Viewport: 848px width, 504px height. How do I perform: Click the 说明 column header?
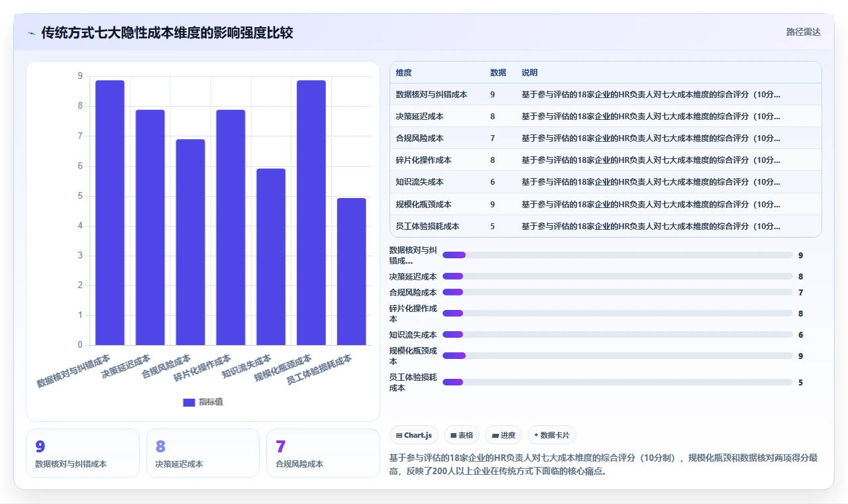[529, 73]
